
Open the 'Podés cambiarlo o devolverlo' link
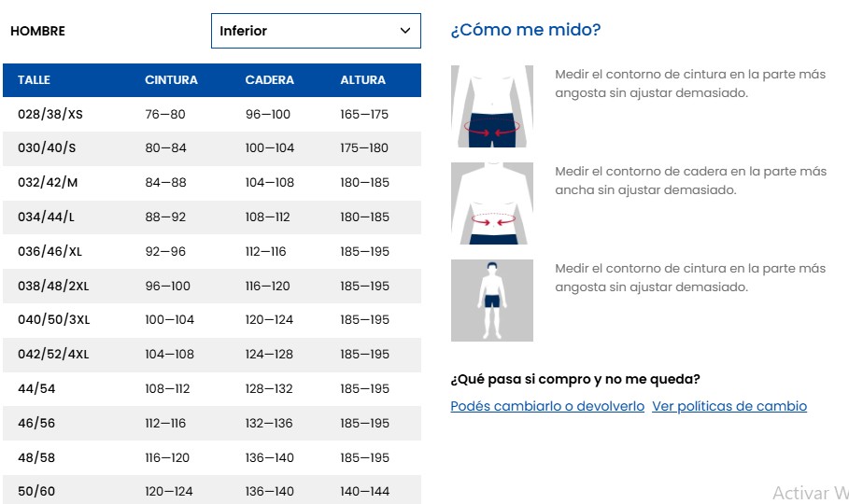click(x=547, y=406)
